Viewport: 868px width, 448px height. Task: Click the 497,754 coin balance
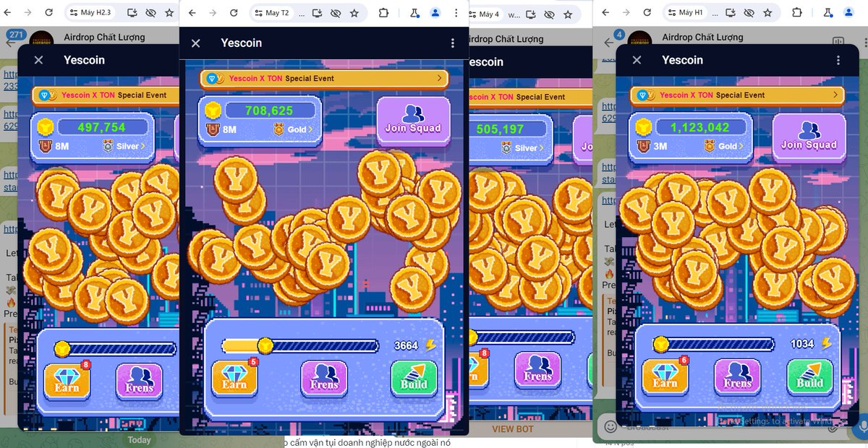click(x=102, y=127)
